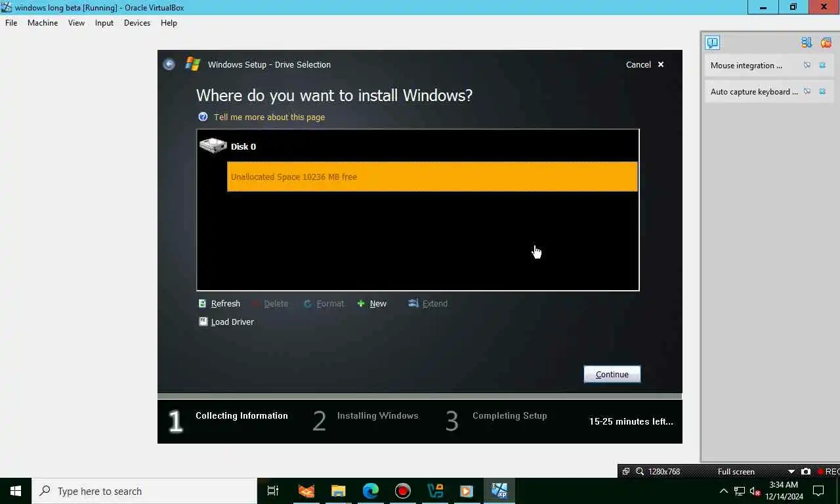
Task: Click the Refresh link
Action: 225,303
